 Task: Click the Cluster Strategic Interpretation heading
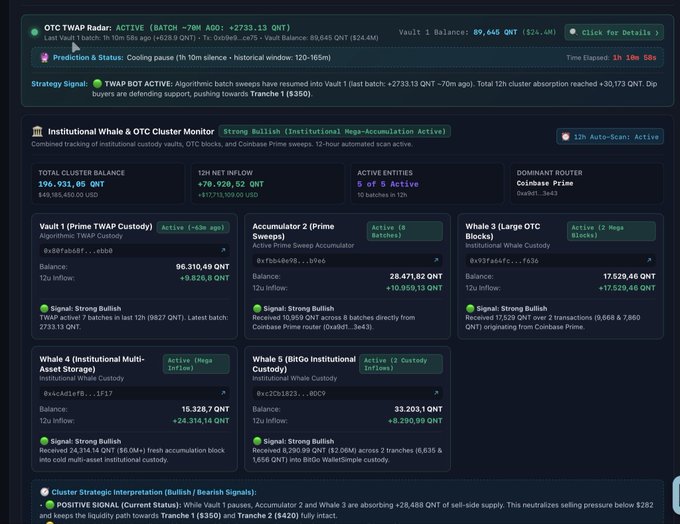[x=154, y=492]
